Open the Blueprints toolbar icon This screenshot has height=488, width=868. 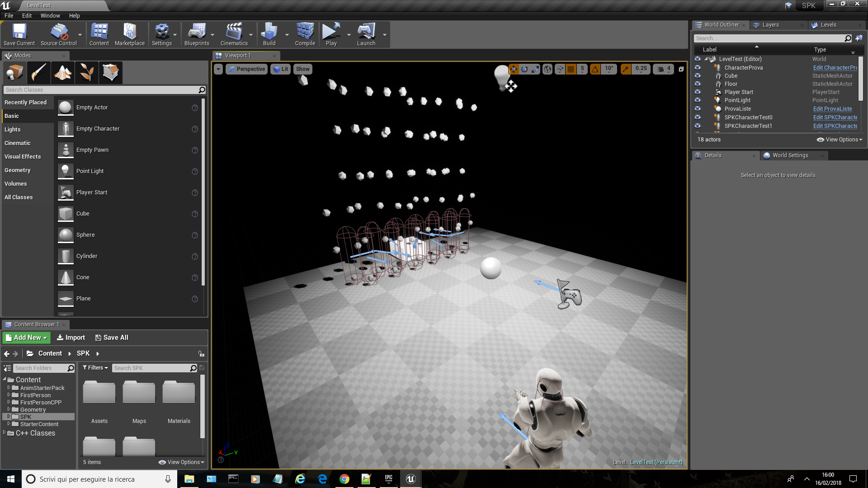pyautogui.click(x=197, y=34)
